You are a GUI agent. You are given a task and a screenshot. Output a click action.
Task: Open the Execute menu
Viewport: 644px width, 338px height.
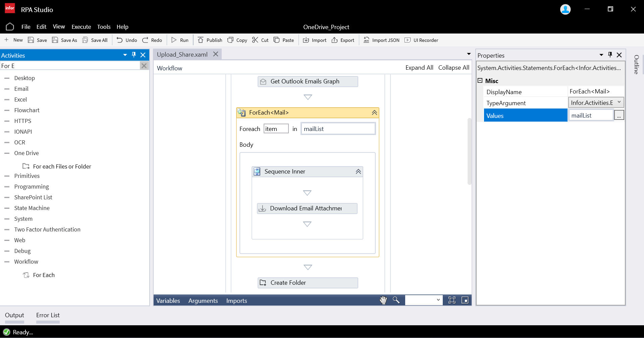[x=81, y=27]
